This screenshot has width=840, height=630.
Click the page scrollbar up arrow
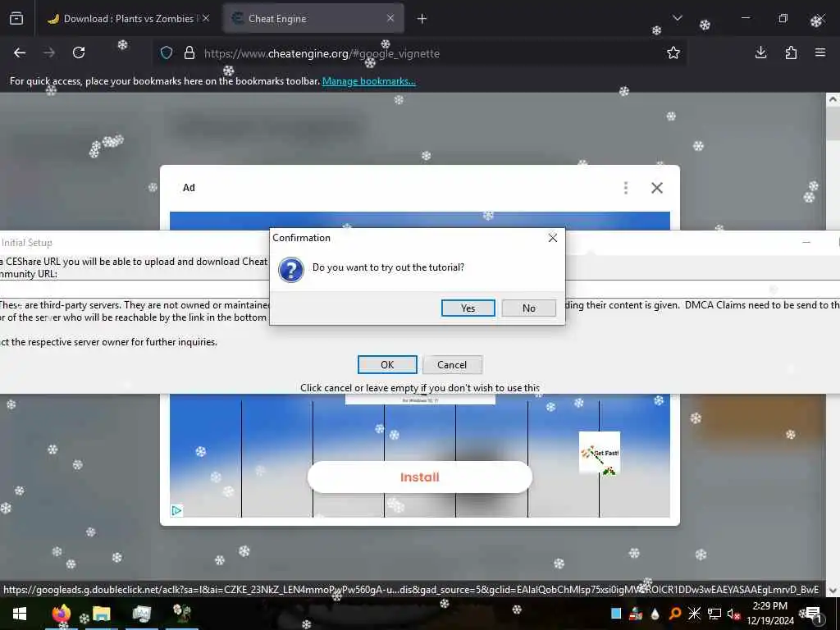[833, 99]
